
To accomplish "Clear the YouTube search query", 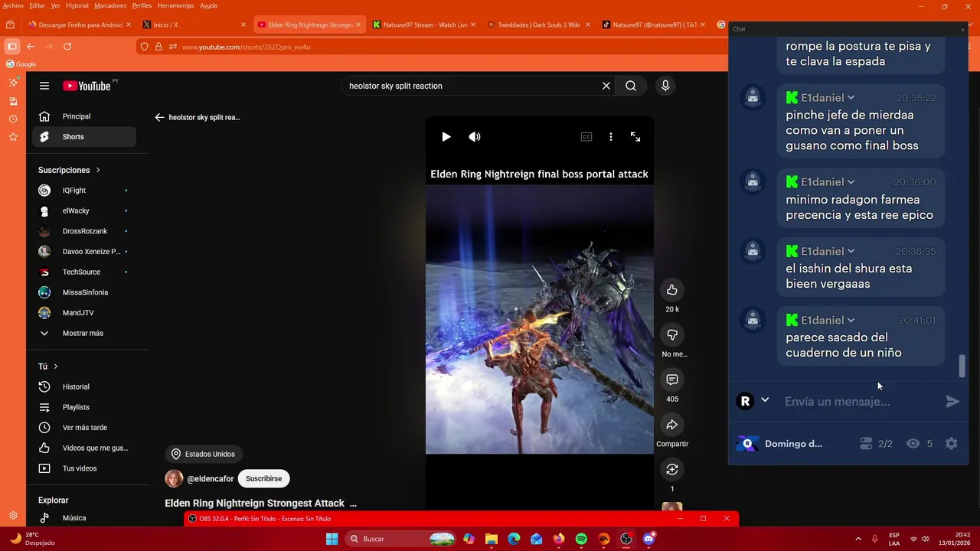I will pyautogui.click(x=606, y=86).
